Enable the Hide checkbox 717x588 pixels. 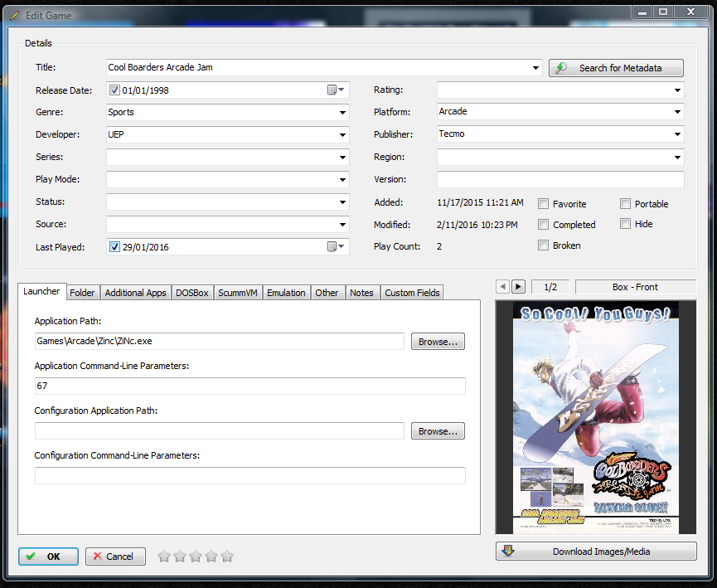click(625, 224)
